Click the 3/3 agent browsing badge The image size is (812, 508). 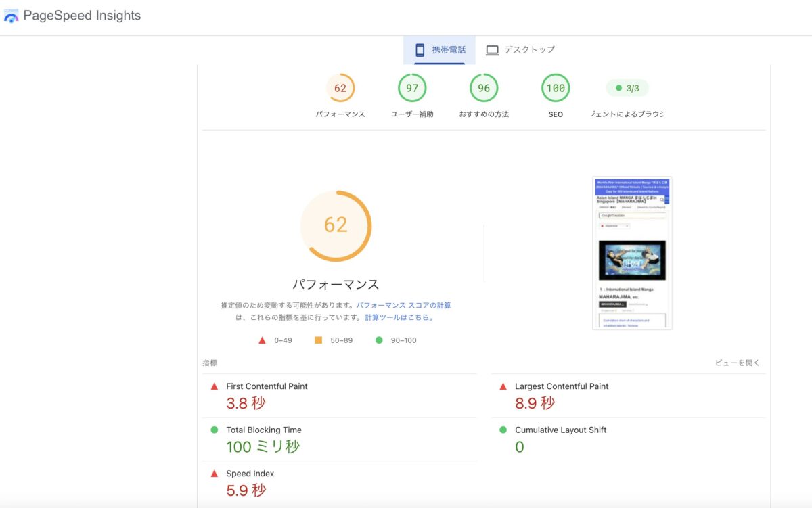pos(627,88)
